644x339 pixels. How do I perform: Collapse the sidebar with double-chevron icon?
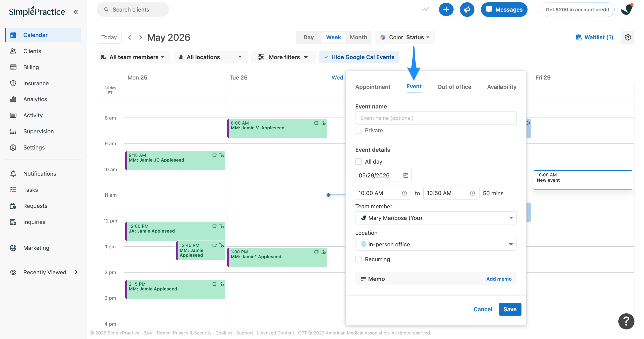coord(75,12)
